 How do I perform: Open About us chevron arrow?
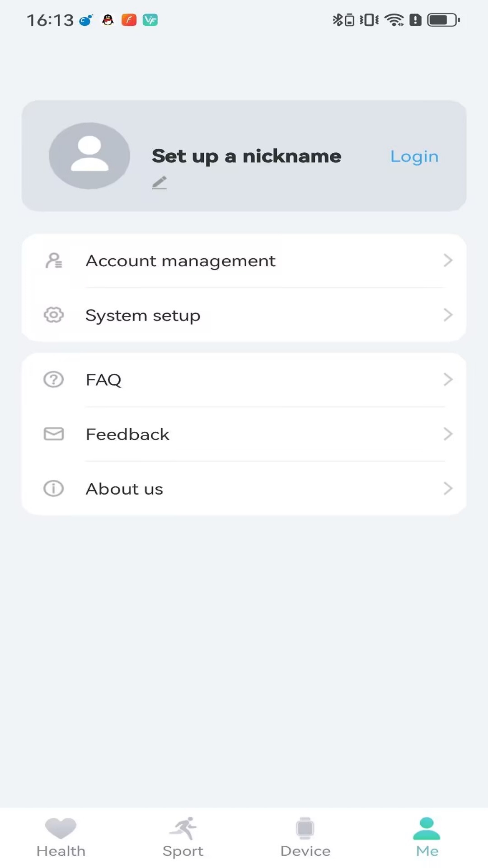(448, 488)
